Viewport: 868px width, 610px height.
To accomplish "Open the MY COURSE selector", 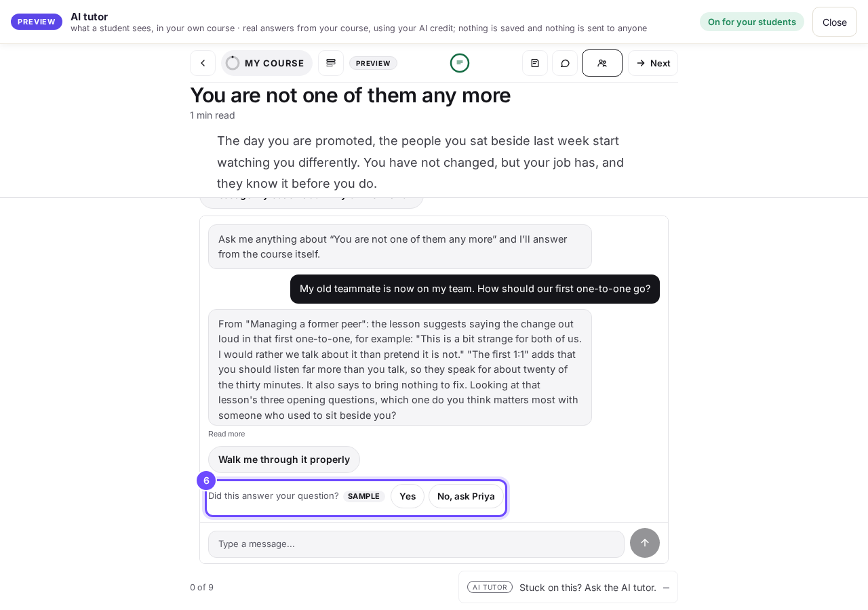I will tap(267, 63).
